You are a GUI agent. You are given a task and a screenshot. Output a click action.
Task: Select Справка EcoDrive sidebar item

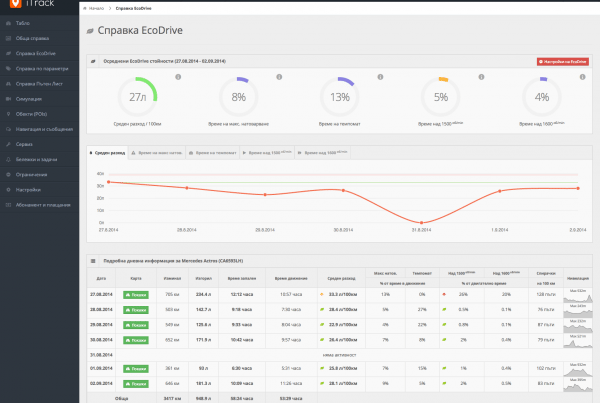click(36, 54)
